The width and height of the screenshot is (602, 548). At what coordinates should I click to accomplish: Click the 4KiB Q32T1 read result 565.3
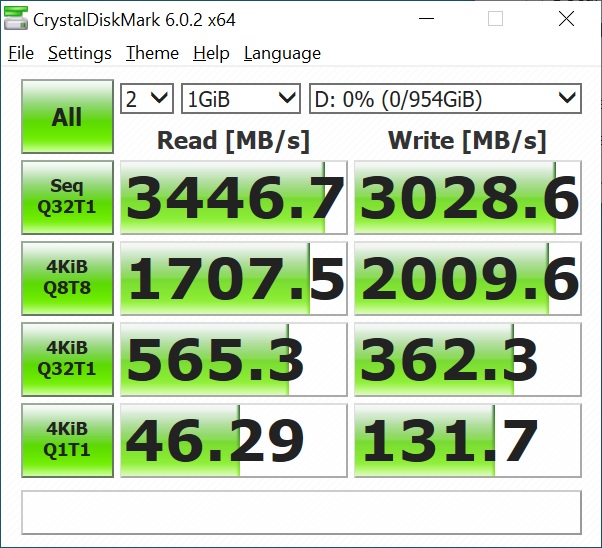click(x=234, y=359)
